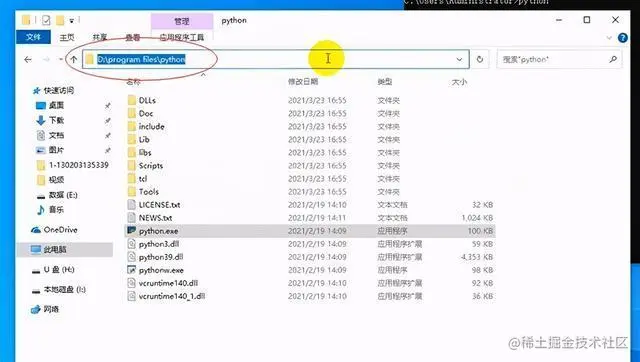Screen dimensions: 640x362
Task: Select the 管理 contextual tab
Action: [182, 21]
